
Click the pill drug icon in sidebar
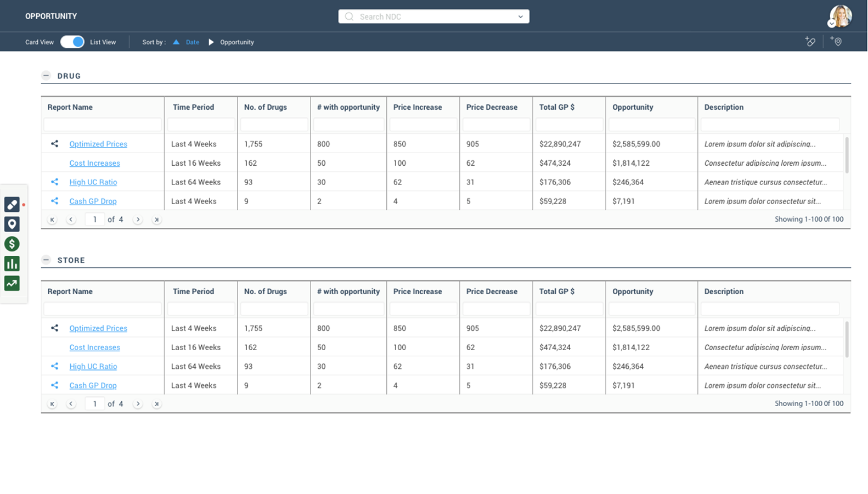click(x=12, y=204)
